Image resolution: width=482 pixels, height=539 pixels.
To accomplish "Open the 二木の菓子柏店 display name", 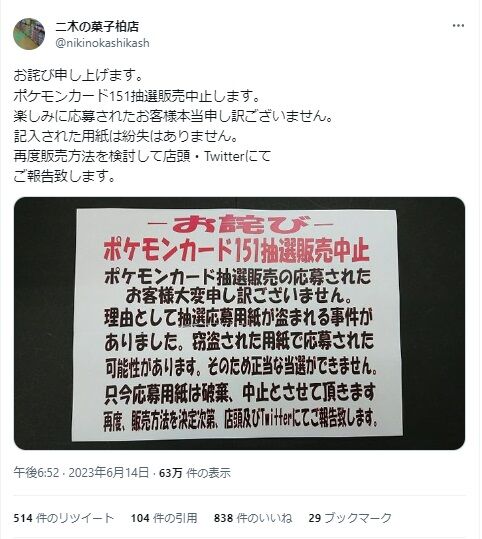I will pos(97,26).
